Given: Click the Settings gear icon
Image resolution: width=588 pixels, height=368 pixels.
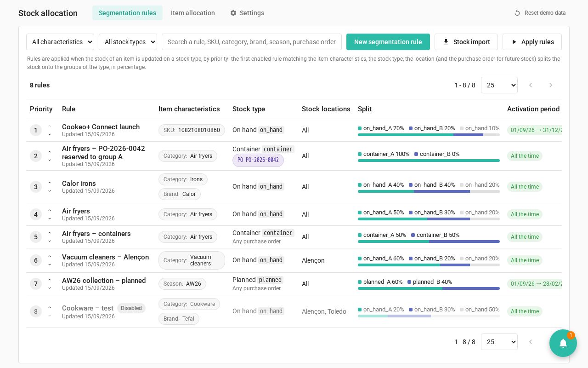Looking at the screenshot, I should click(x=233, y=13).
